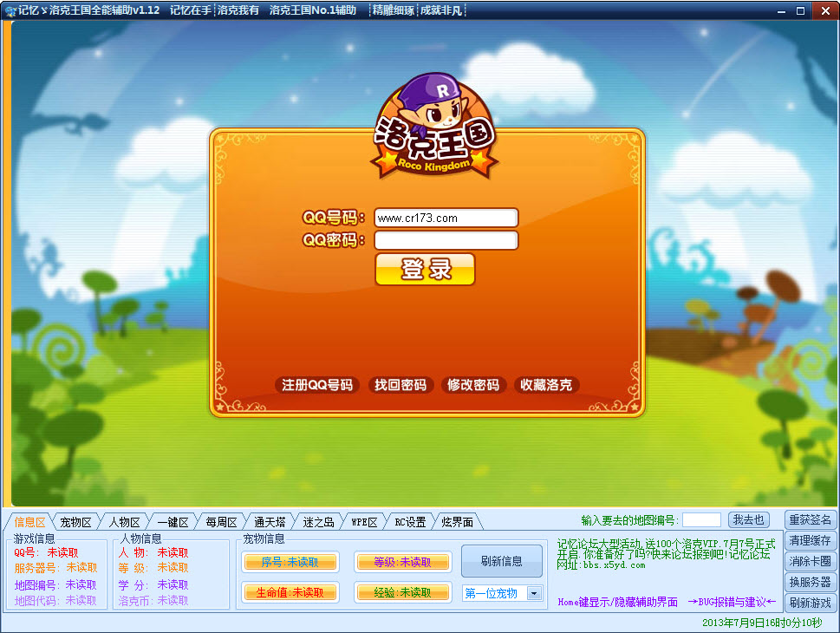This screenshot has height=633, width=840.
Task: Click the 清理缓存 button
Action: coord(810,541)
